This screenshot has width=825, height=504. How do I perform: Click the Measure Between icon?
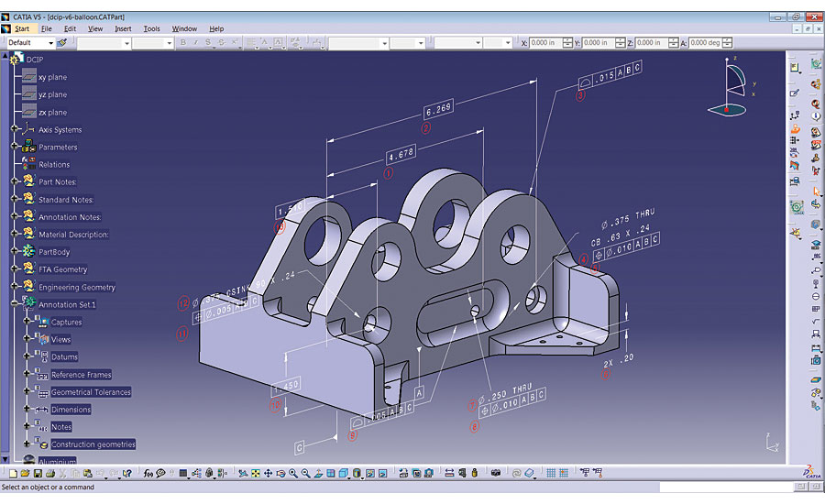click(x=449, y=473)
